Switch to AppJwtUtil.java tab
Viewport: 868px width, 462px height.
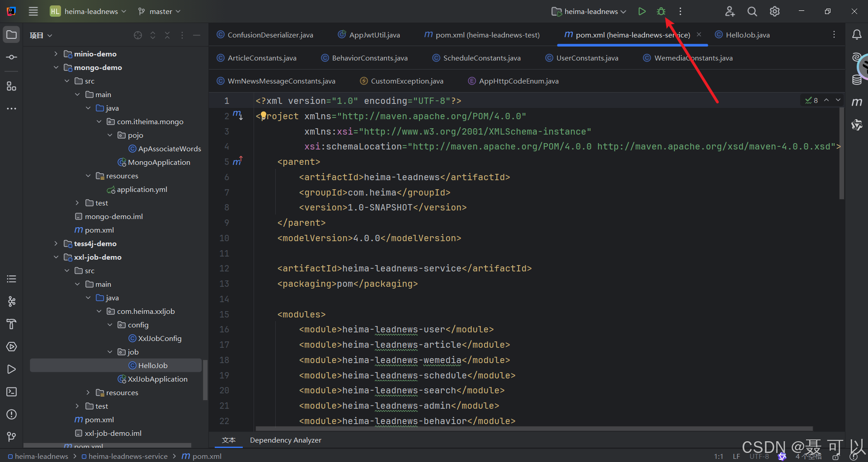[x=369, y=35]
